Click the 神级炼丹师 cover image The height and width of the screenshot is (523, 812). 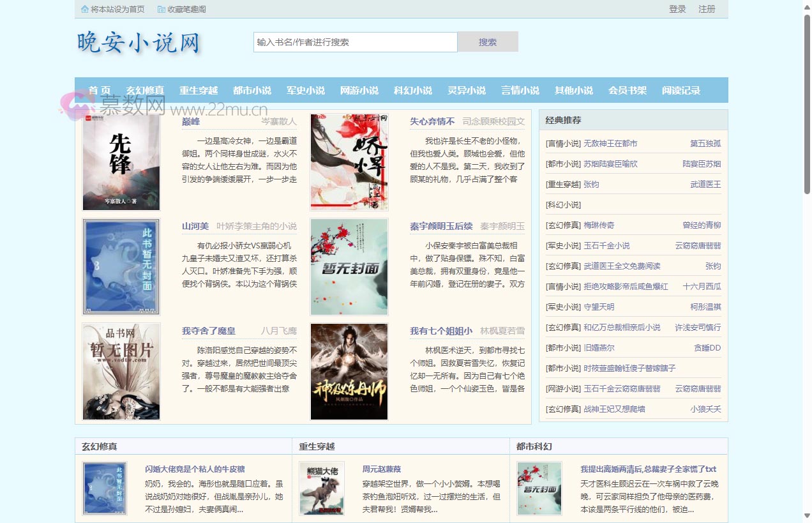pyautogui.click(x=349, y=371)
